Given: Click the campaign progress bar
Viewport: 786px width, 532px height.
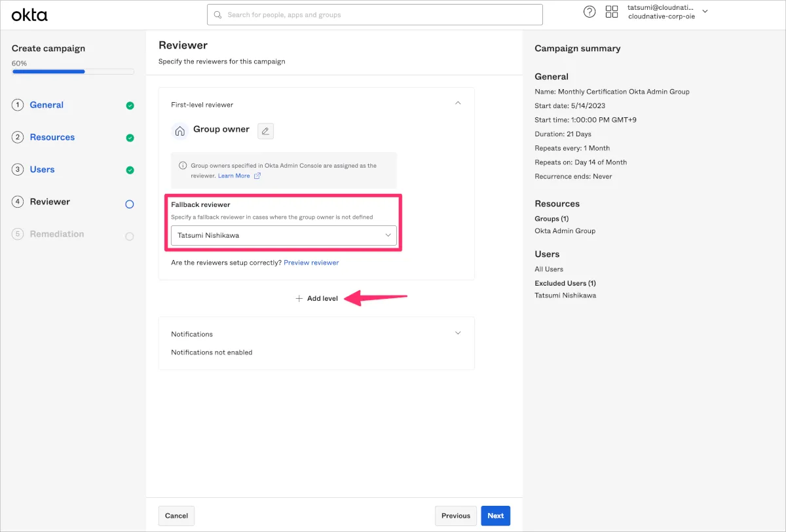Looking at the screenshot, I should (73, 71).
